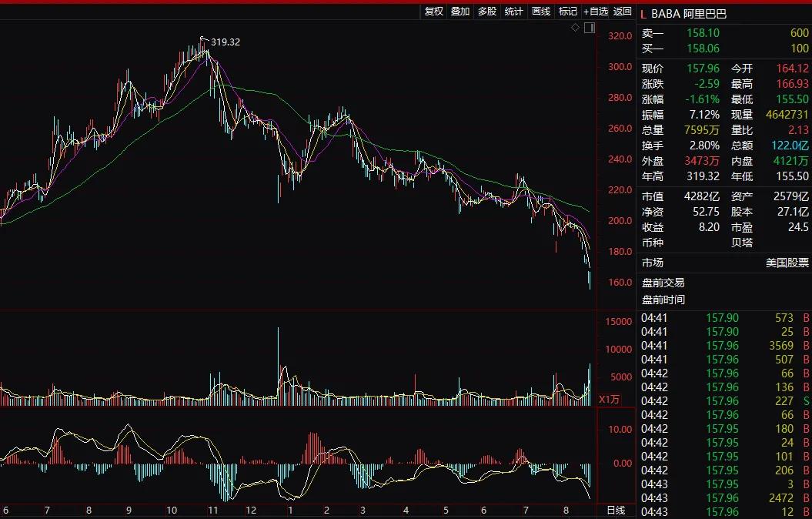Click the 盘前交易 pre-market section header
Image resolution: width=812 pixels, height=519 pixels.
click(x=663, y=283)
